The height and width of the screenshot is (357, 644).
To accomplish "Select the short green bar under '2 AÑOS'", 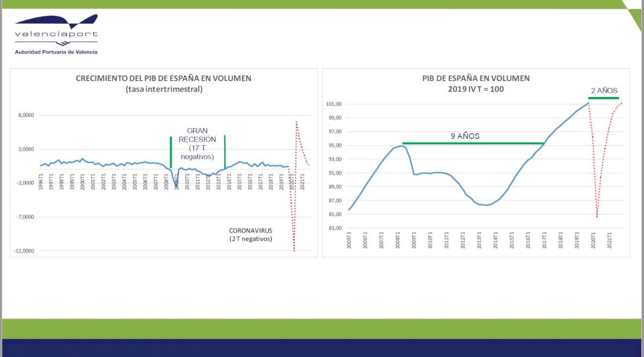I will [x=603, y=98].
